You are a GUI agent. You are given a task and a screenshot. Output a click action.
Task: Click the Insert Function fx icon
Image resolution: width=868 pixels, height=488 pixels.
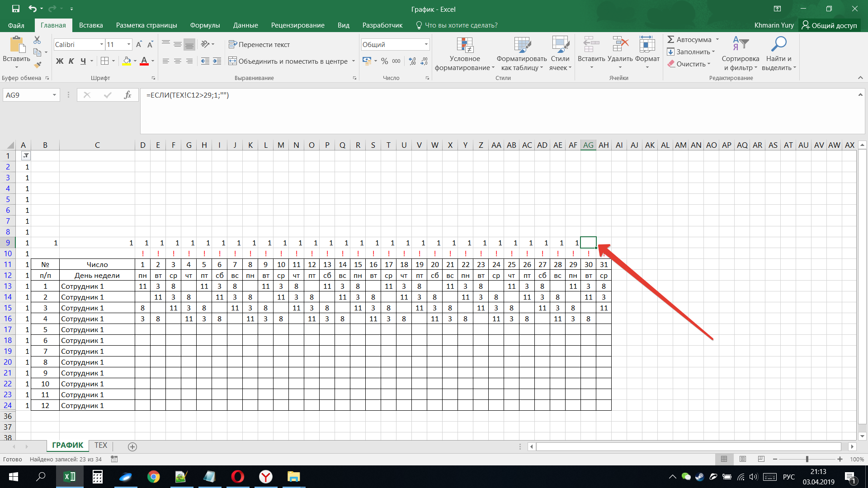[127, 95]
